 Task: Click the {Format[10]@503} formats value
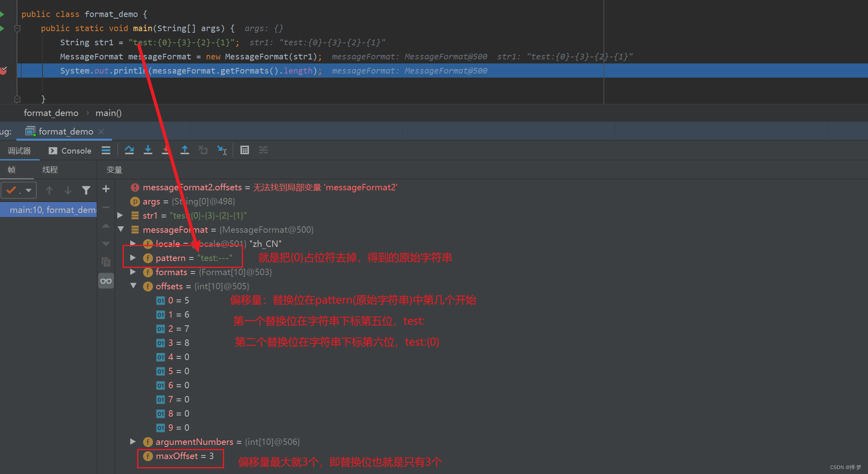point(235,272)
